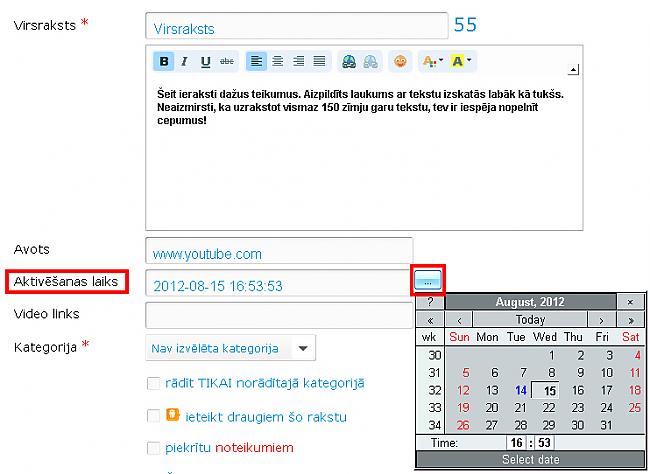Image resolution: width=650 pixels, height=474 pixels.
Task: Select August 15 in calendar
Action: [x=545, y=390]
